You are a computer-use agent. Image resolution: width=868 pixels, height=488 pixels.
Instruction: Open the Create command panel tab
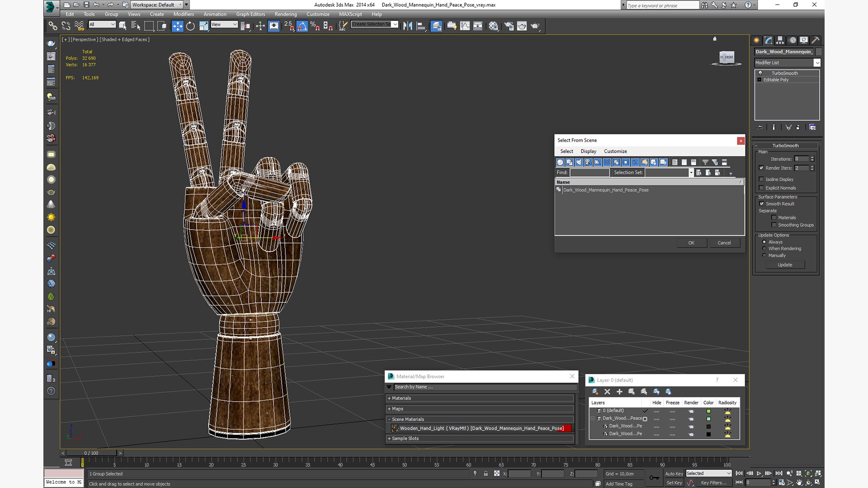756,40
